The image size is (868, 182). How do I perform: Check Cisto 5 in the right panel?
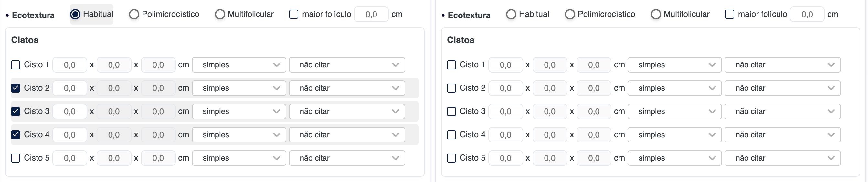pos(451,158)
